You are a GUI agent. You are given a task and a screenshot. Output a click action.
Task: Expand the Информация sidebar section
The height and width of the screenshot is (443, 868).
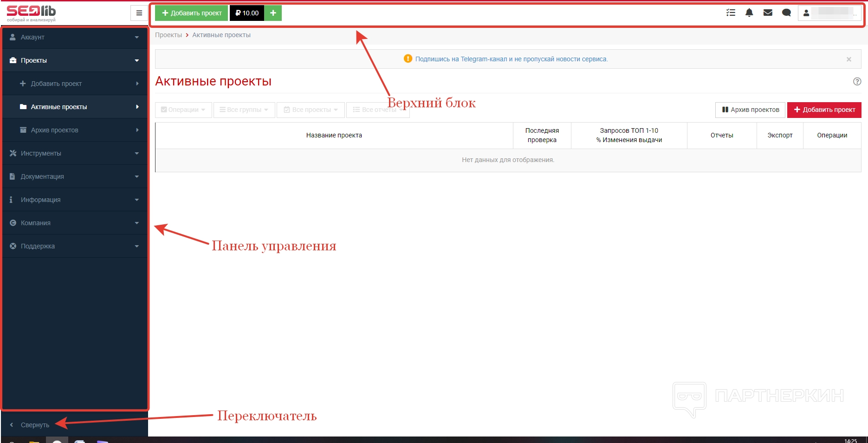click(x=75, y=200)
